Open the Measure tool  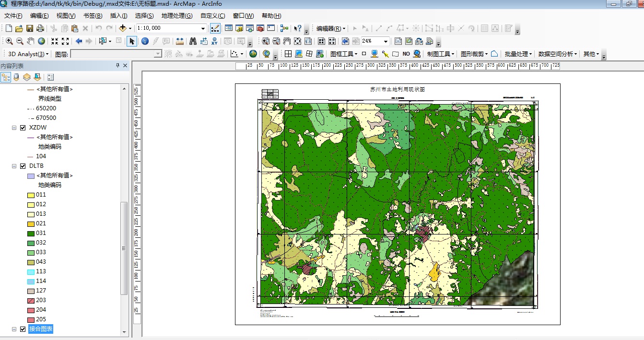tap(180, 41)
